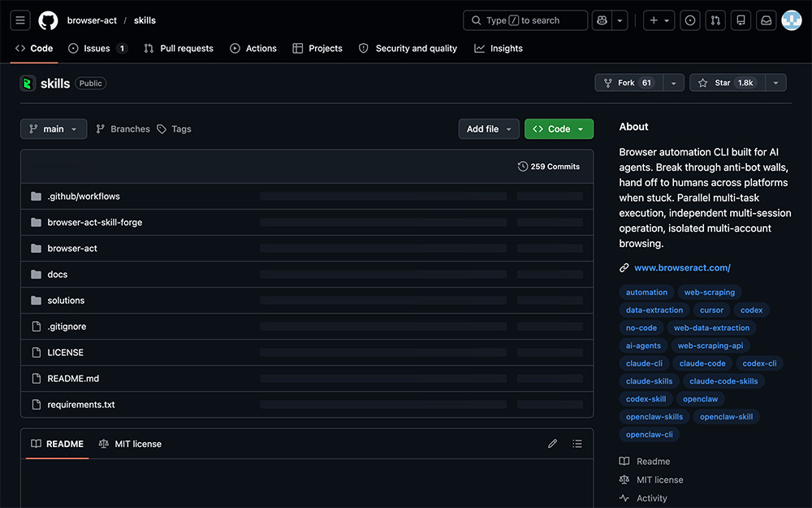Select the MIT license tab
Image resolution: width=812 pixels, height=508 pixels.
pos(130,444)
